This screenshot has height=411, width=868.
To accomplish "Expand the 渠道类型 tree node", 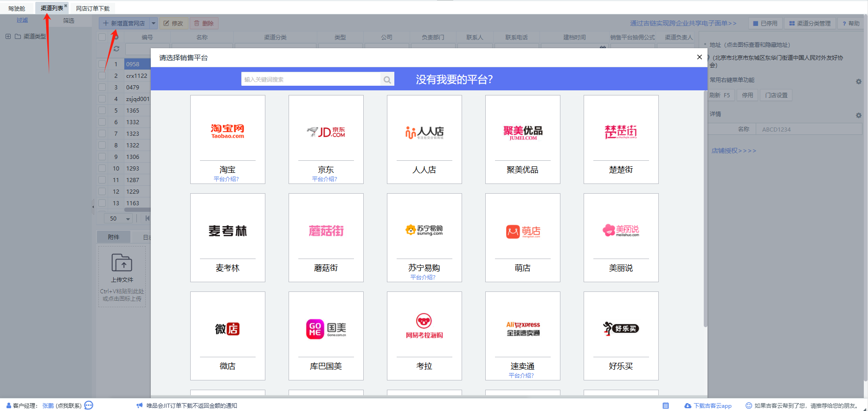I will coord(8,36).
